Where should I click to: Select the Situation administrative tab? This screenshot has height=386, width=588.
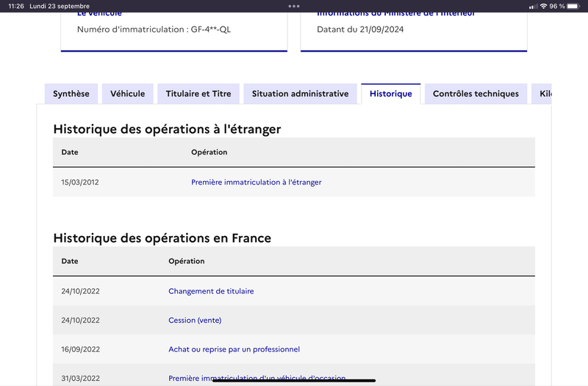(x=301, y=94)
